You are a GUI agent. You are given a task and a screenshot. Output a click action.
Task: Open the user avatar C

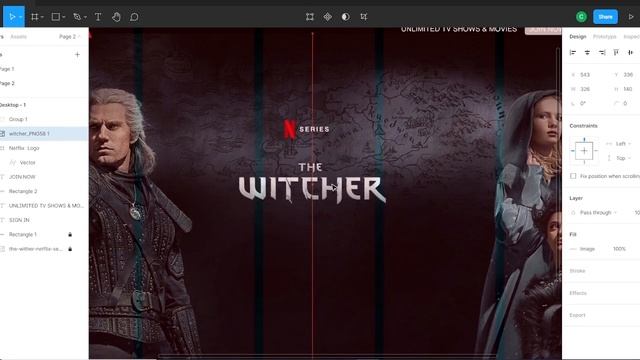tap(581, 17)
